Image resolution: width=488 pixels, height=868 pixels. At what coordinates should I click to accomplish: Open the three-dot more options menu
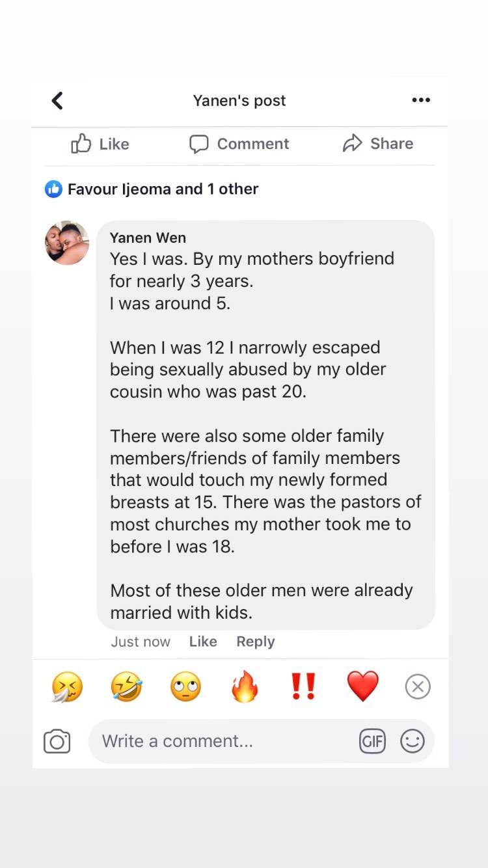point(421,100)
